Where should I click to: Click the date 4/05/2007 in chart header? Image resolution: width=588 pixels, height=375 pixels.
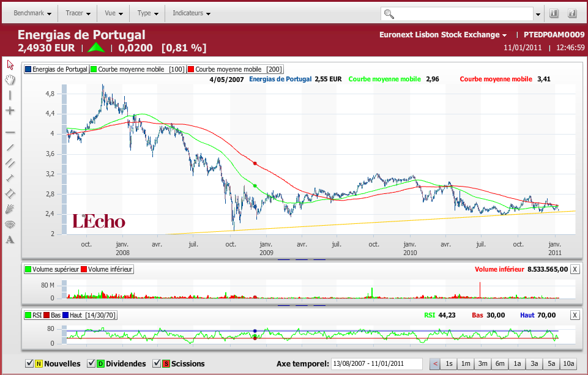coord(226,80)
